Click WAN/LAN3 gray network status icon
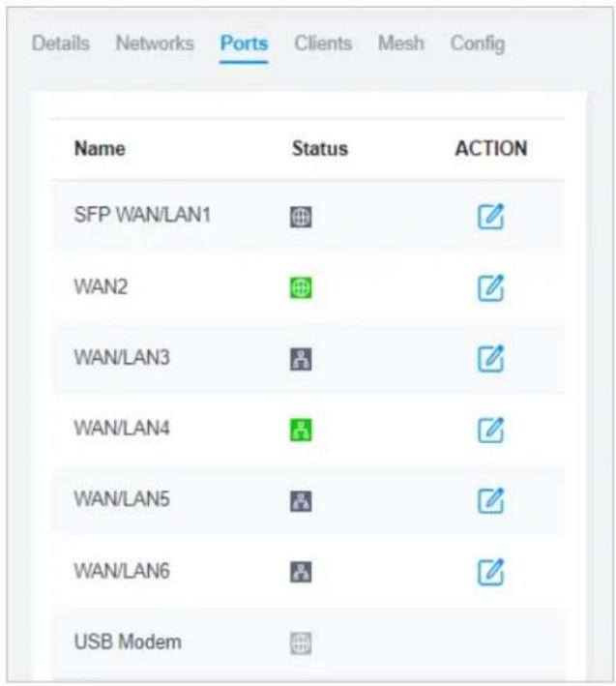 click(301, 359)
